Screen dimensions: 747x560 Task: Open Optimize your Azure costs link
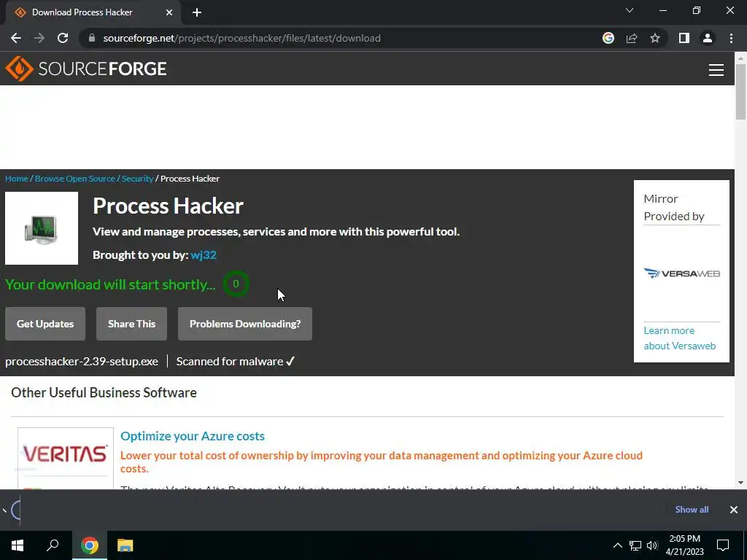pyautogui.click(x=193, y=436)
